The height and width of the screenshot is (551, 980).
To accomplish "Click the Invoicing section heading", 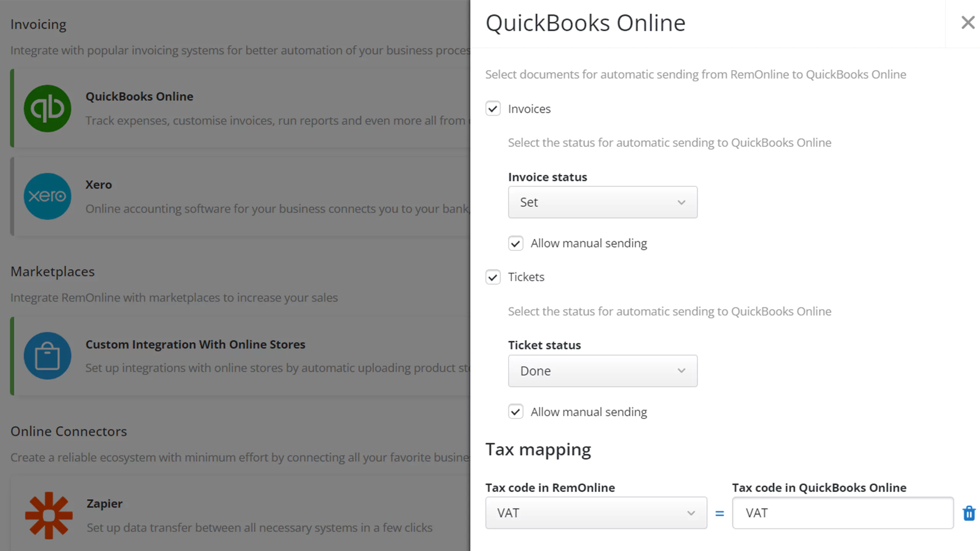I will tap(38, 24).
